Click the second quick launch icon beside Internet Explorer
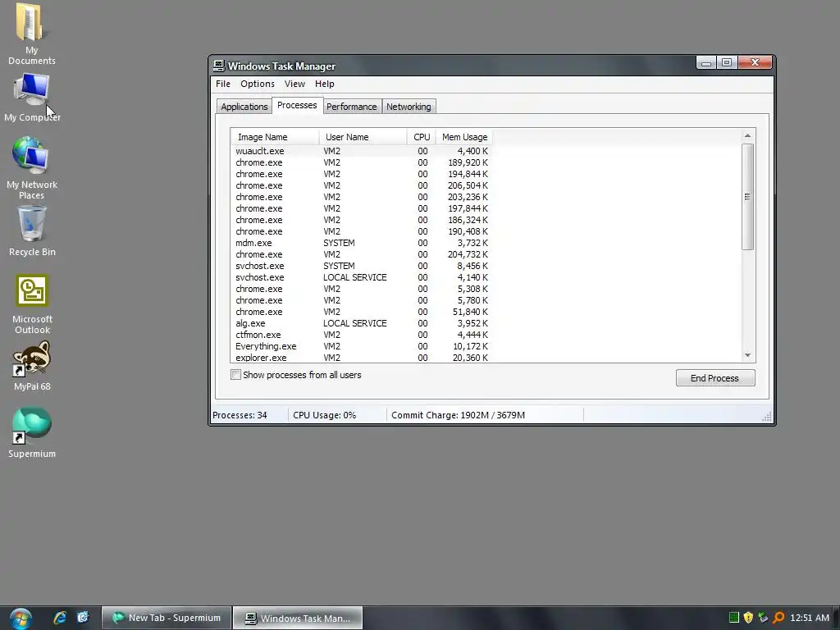The width and height of the screenshot is (840, 630). 83,618
